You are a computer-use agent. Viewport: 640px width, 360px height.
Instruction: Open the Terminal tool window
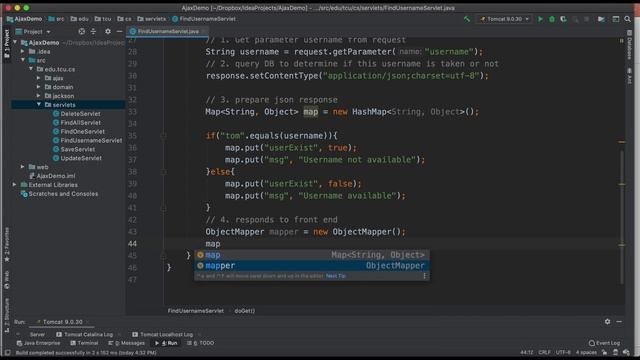pos(84,343)
